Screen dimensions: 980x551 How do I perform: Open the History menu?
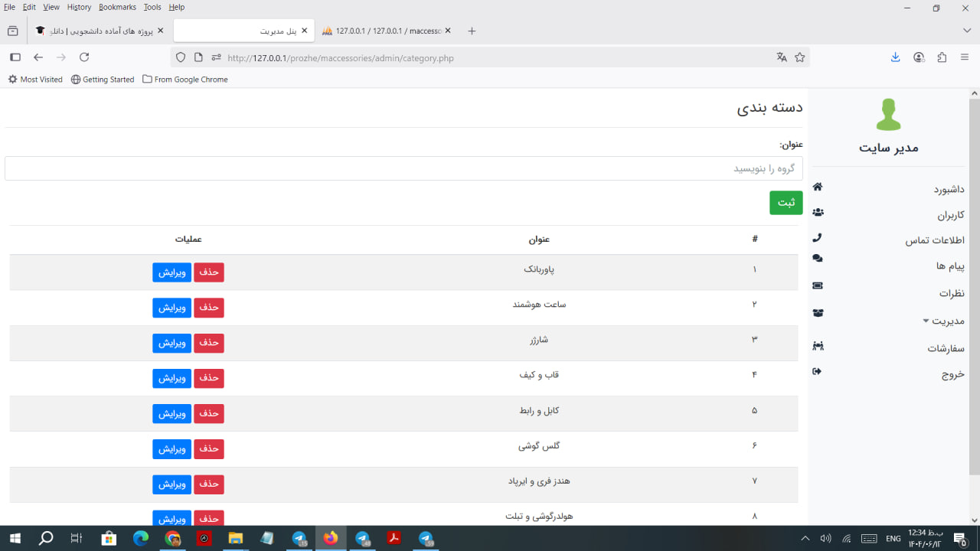point(79,7)
